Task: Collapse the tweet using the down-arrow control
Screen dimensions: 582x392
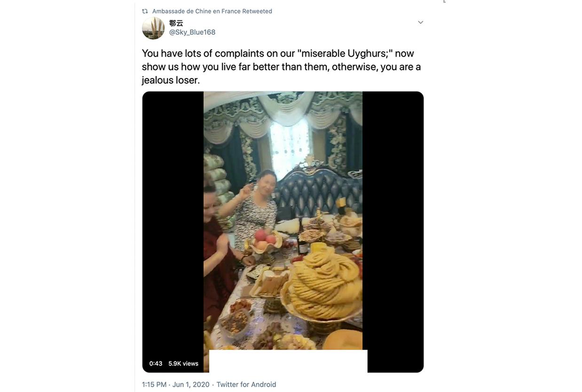Action: [420, 22]
